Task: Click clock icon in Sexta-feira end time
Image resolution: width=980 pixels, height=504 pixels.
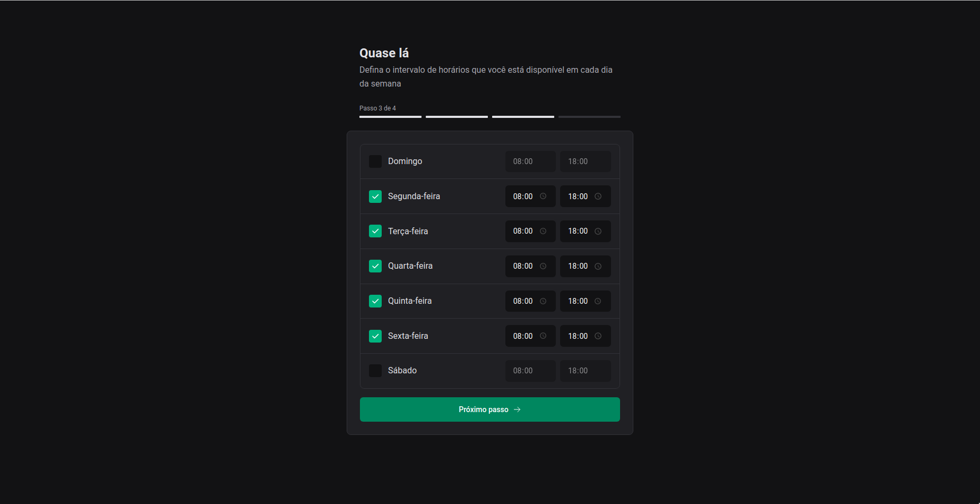Action: click(598, 336)
